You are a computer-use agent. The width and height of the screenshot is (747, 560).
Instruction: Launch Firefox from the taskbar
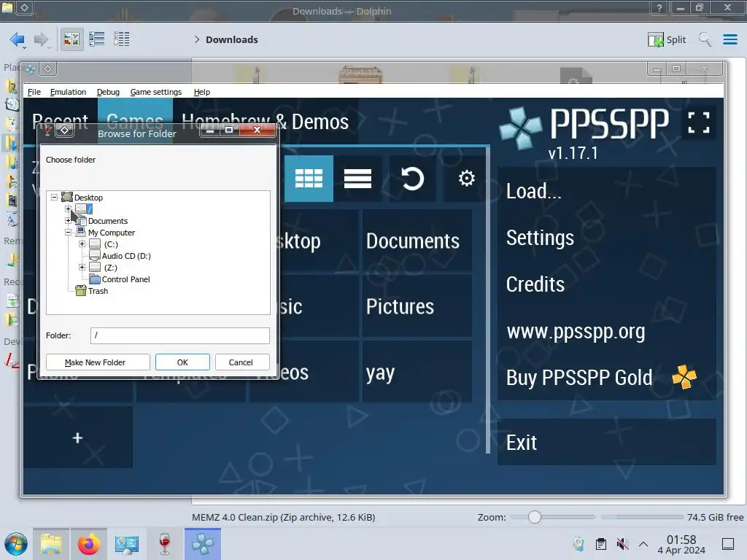[88, 544]
